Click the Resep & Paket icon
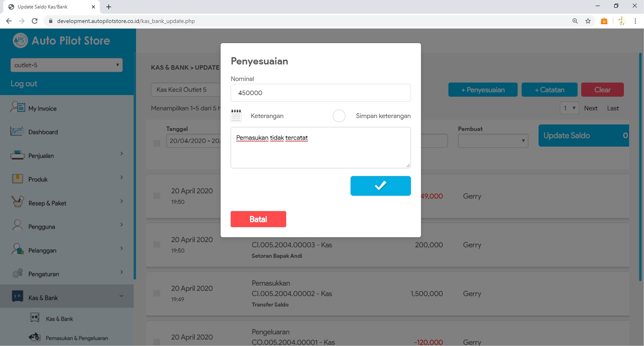The image size is (644, 346). coord(17,202)
